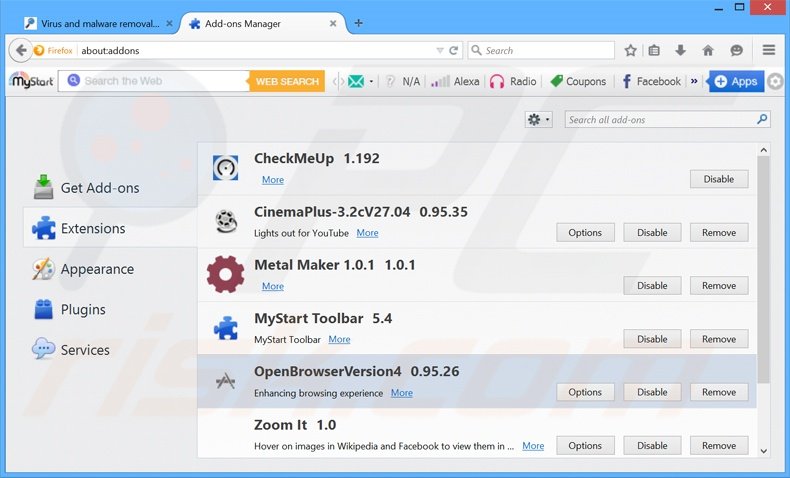
Task: Click the MyStart Toolbar puzzle icon
Action: (x=226, y=328)
